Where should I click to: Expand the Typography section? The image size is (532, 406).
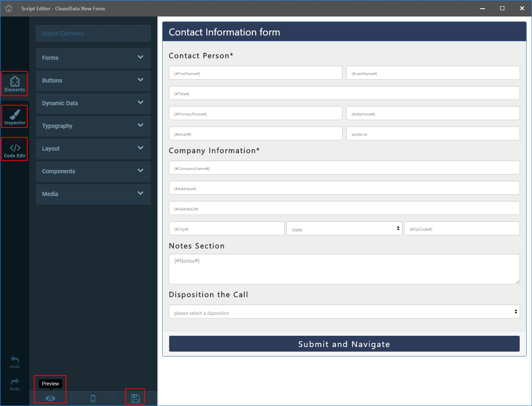pos(93,126)
